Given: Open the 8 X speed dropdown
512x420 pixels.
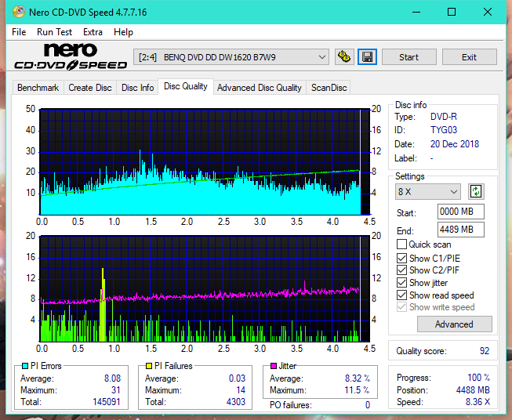Looking at the screenshot, I should coord(428,191).
